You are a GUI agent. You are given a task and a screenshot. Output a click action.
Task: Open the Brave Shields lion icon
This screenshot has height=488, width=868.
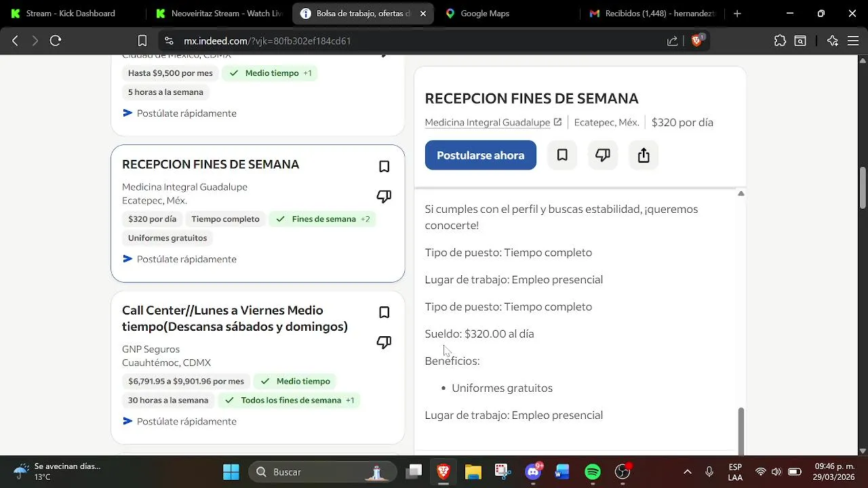click(x=696, y=41)
